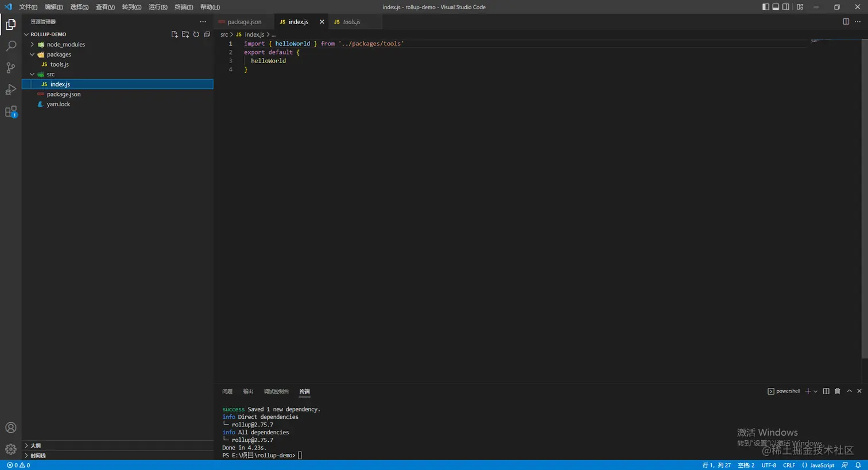Screen dimensions: 868x470
Task: Show the 输出 output panel tab
Action: (248, 391)
